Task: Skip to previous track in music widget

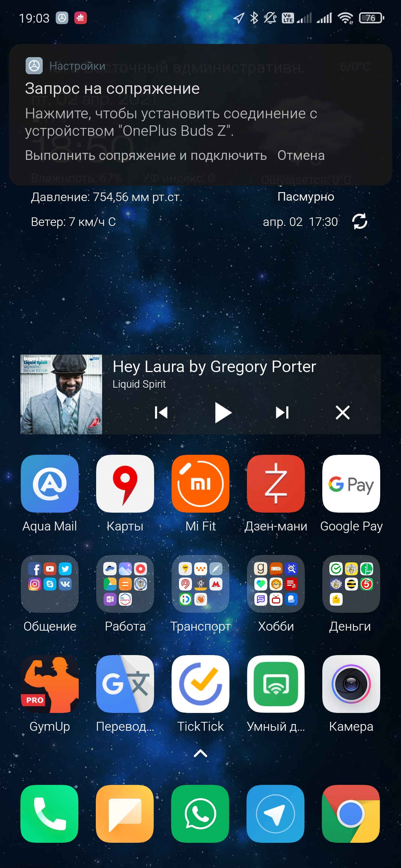Action: click(161, 412)
